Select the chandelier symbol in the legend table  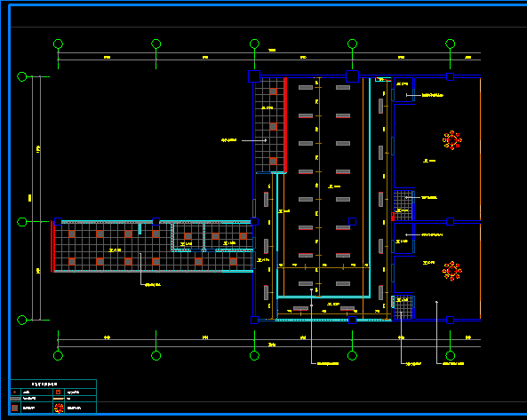(60, 408)
